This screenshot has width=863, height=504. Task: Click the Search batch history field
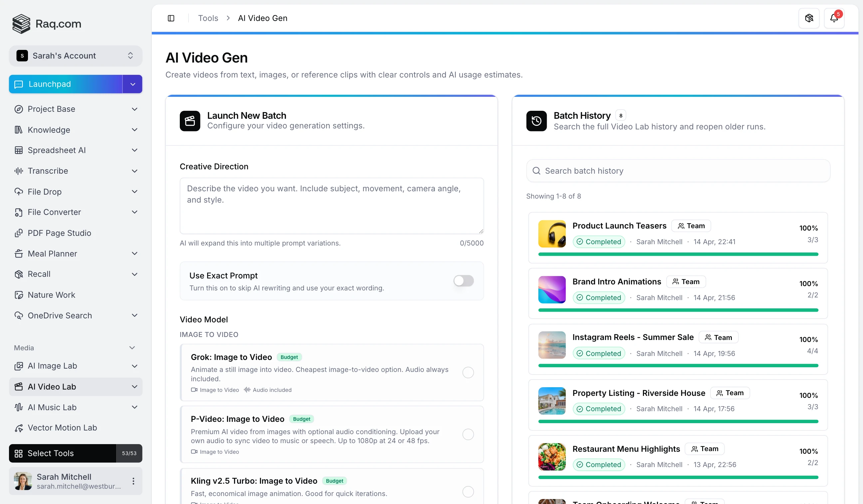point(678,170)
